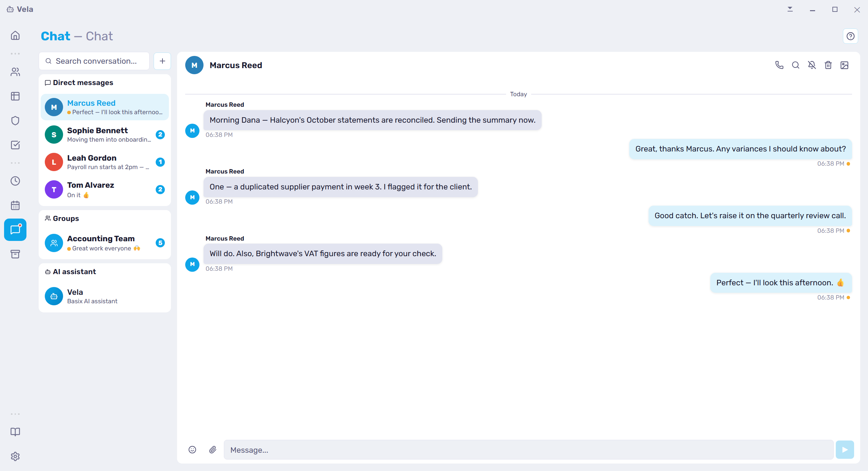Image resolution: width=868 pixels, height=471 pixels.
Task: Click the title bar collapse arrow icon
Action: click(x=790, y=9)
